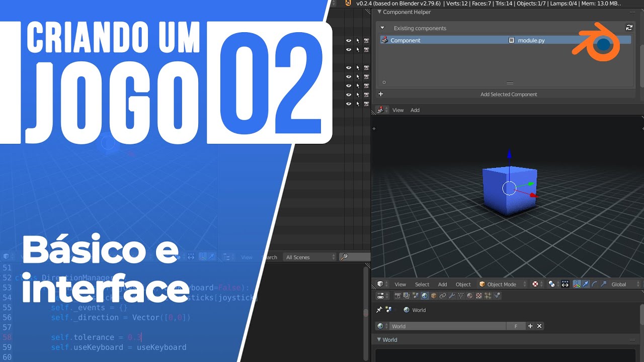Click the selectable cursor icon in top outliner row
This screenshot has height=362, width=644.
tap(358, 41)
